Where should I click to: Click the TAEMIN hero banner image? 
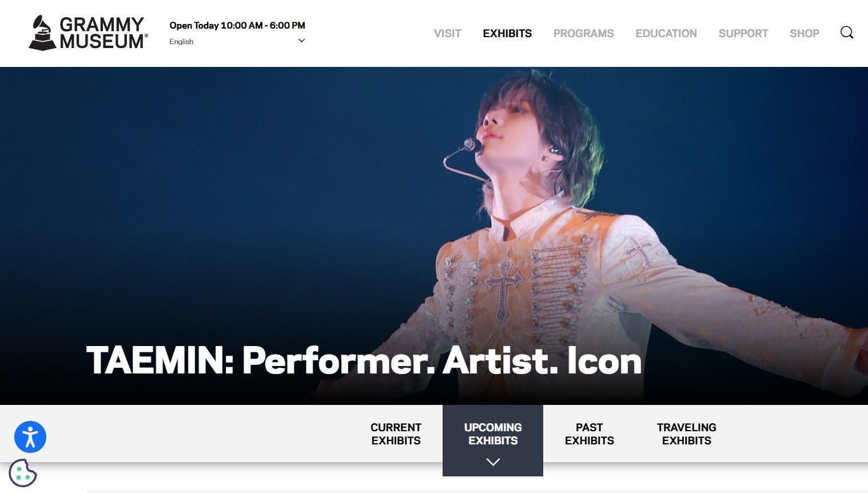point(434,236)
